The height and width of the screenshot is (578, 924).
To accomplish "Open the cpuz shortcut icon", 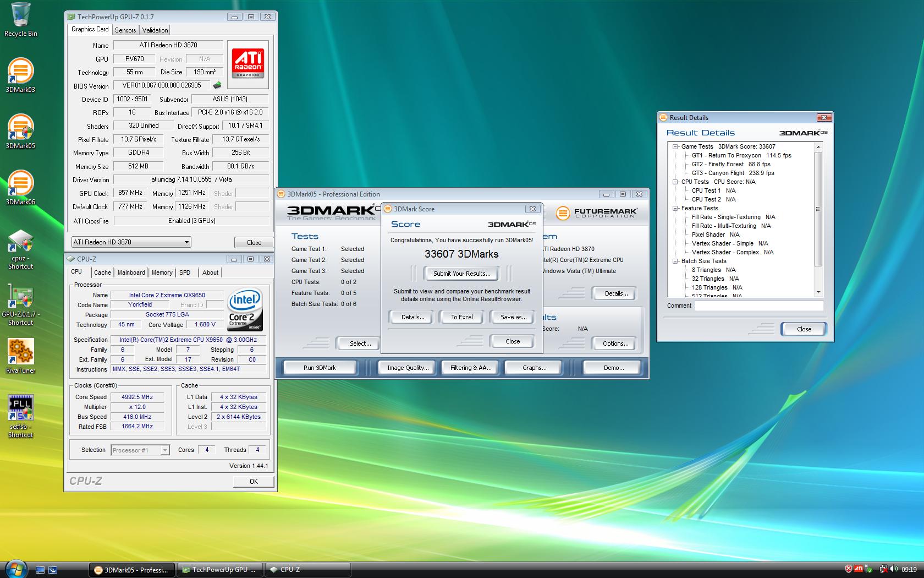I will 20,249.
